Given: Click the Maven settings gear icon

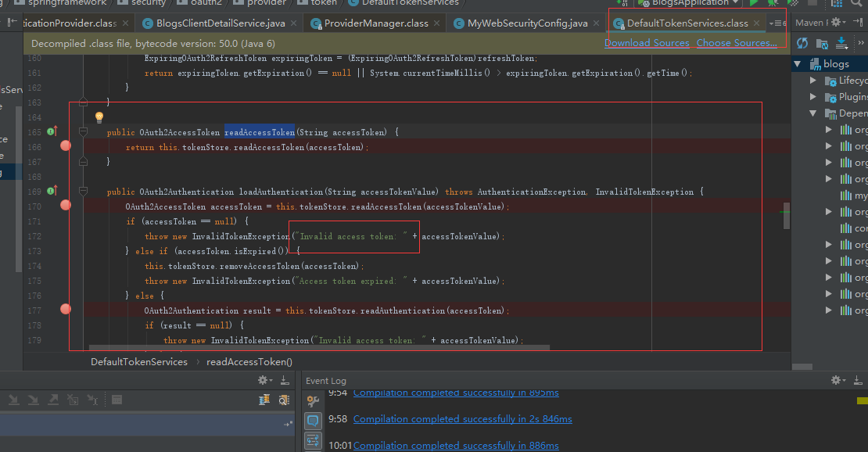Looking at the screenshot, I should [x=836, y=22].
